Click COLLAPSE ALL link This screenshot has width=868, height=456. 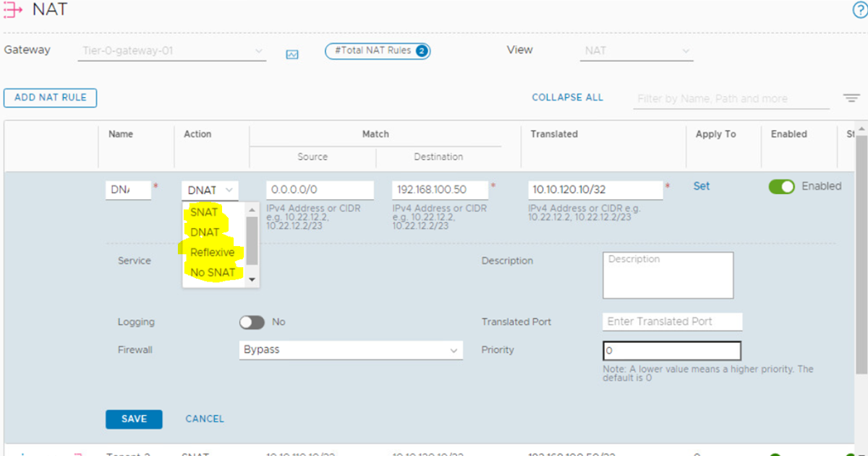coord(567,98)
